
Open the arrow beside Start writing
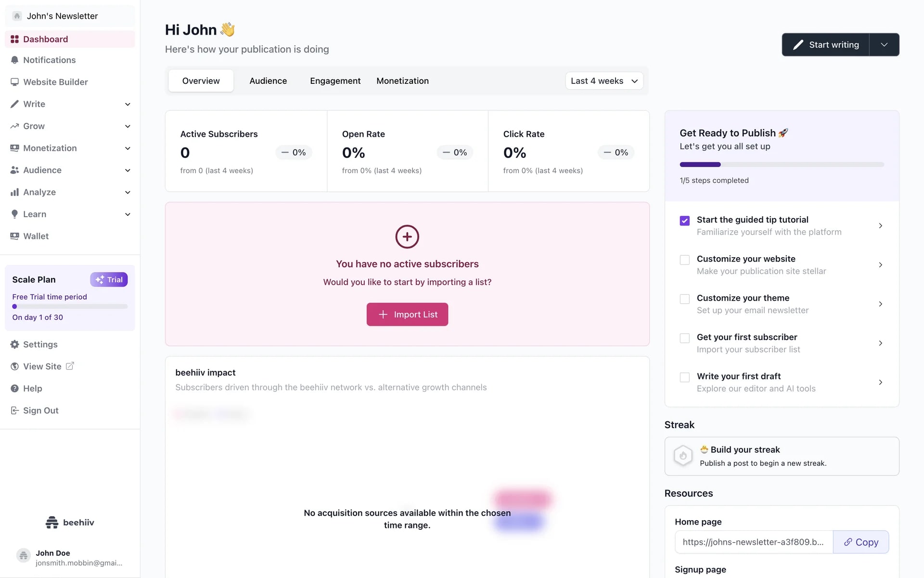[x=884, y=45]
